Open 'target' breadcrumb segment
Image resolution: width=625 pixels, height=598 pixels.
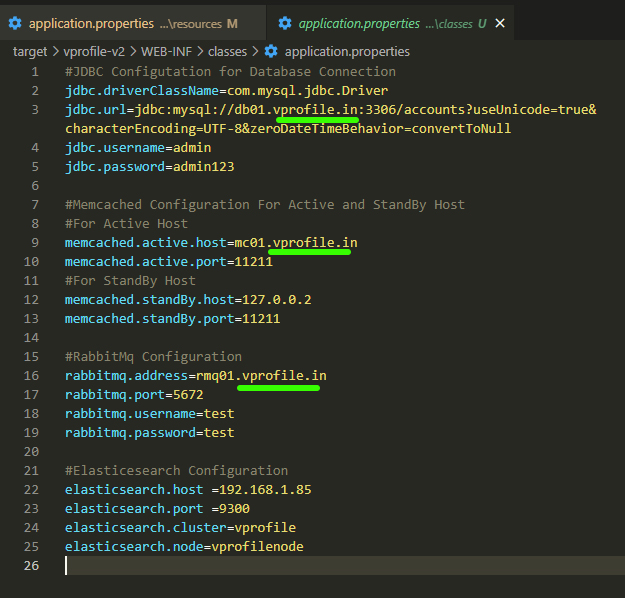click(x=30, y=52)
